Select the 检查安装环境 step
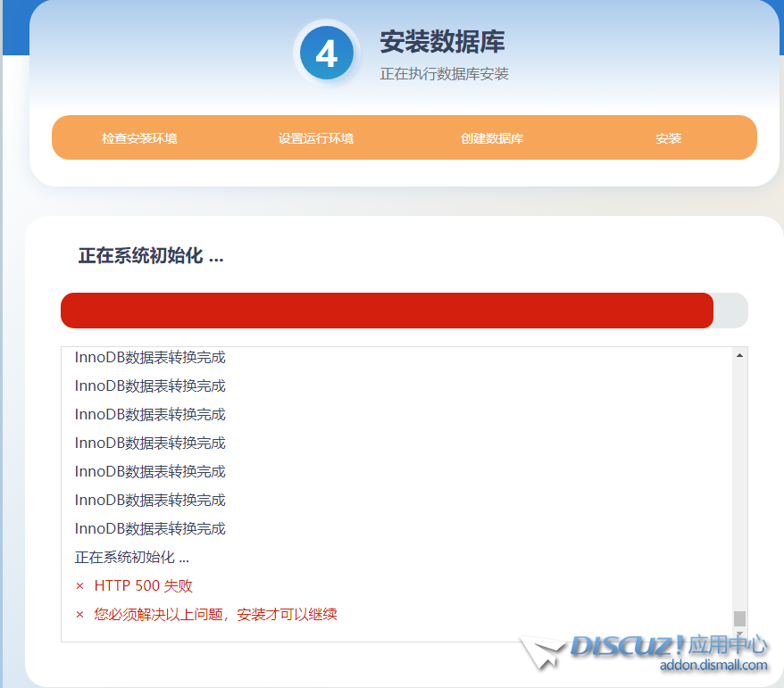The height and width of the screenshot is (688, 784). (139, 138)
